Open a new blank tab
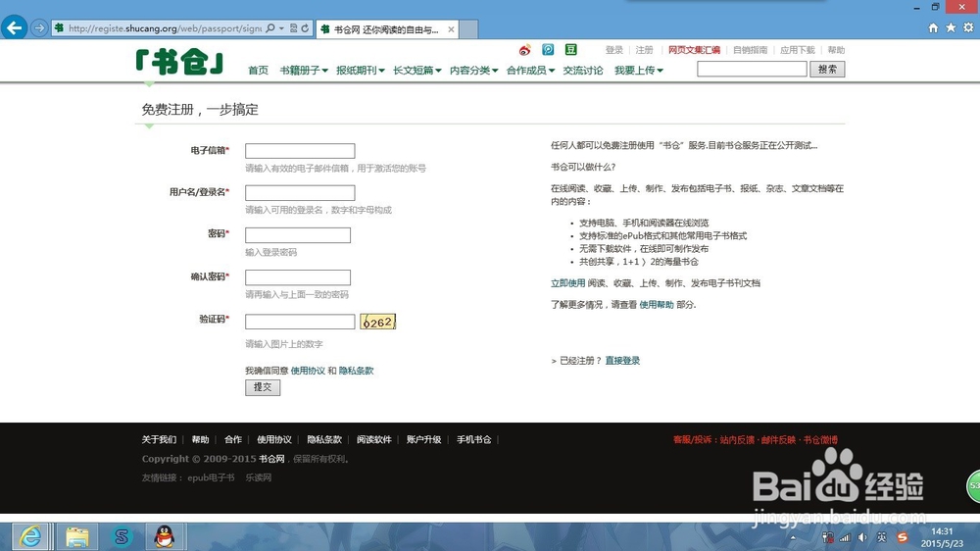 [x=468, y=29]
